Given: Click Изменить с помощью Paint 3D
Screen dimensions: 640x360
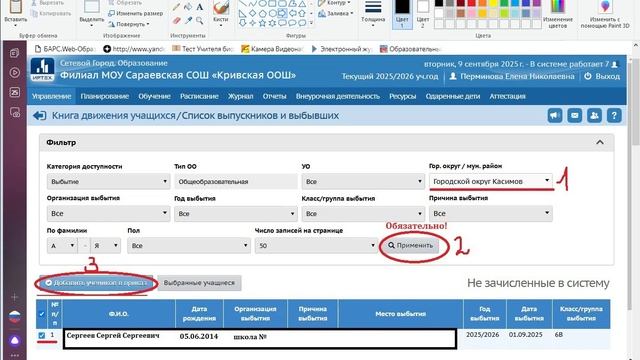Looking at the screenshot, I should 605,14.
